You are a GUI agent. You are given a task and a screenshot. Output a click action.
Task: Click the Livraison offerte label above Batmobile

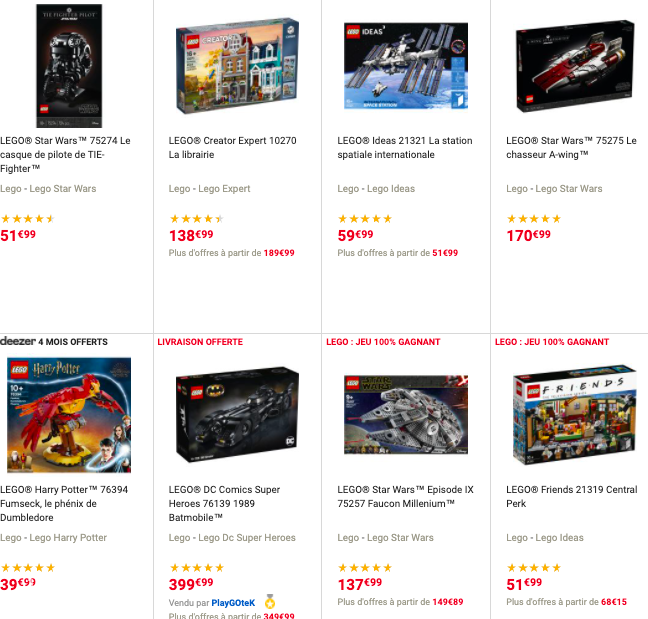[200, 342]
